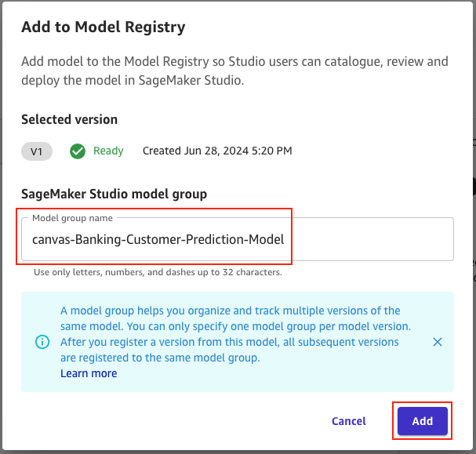Click SageMaker Studio model group heading

pos(114,194)
